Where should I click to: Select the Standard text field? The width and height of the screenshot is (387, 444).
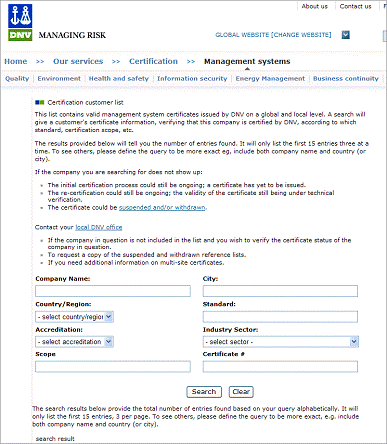[280, 317]
